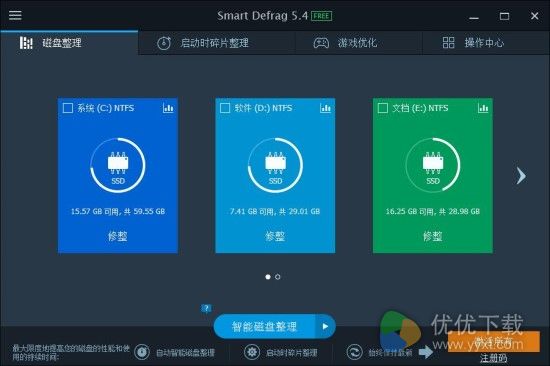The width and height of the screenshot is (550, 366).
Task: Open the 注册码 link
Action: coord(494,358)
